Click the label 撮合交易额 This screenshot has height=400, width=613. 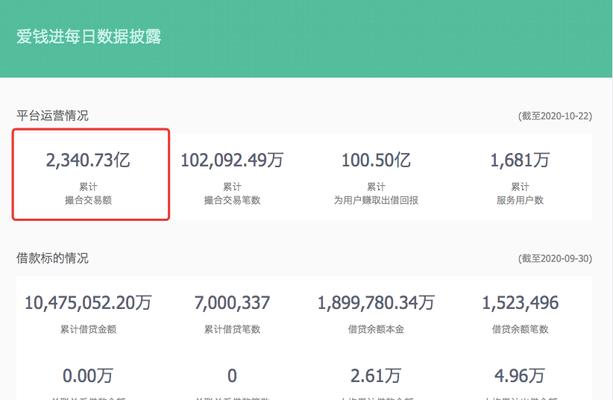pos(88,200)
